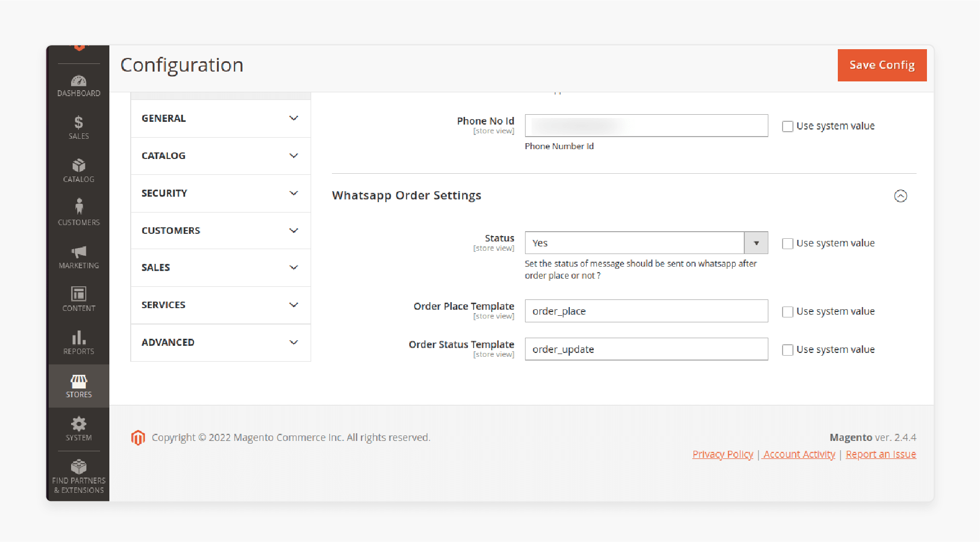Enable Use system value for Status
Viewport: 980px width, 542px height.
point(787,243)
